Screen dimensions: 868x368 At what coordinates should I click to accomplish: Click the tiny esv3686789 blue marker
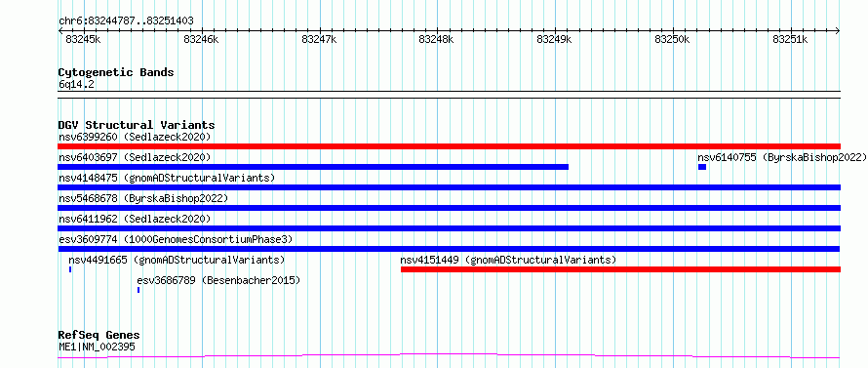point(138,290)
